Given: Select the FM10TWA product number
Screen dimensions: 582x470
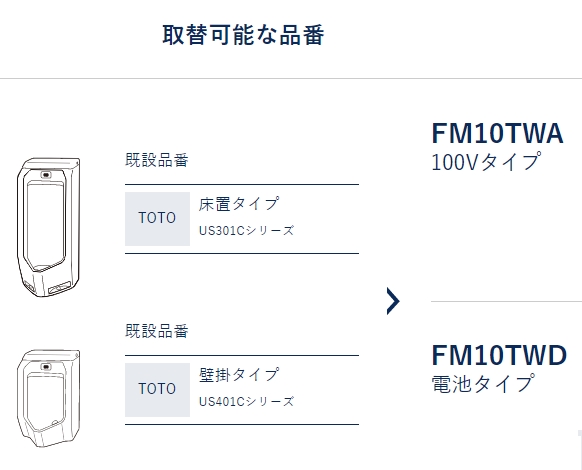Looking at the screenshot, I should pos(497,133).
